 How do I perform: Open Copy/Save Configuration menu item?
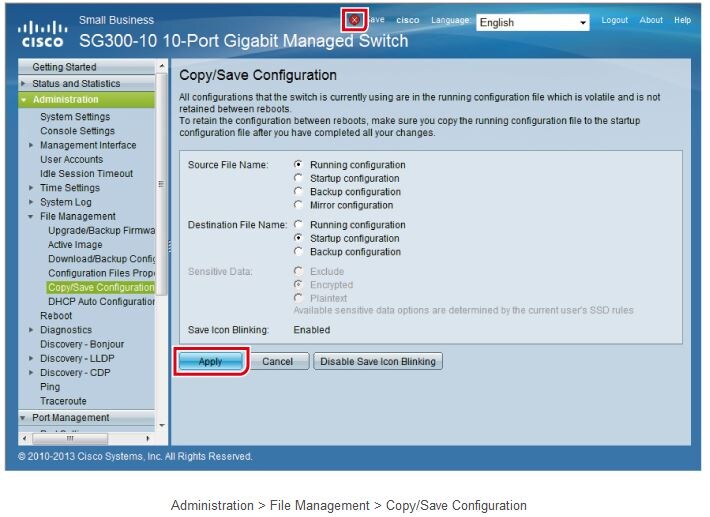101,288
